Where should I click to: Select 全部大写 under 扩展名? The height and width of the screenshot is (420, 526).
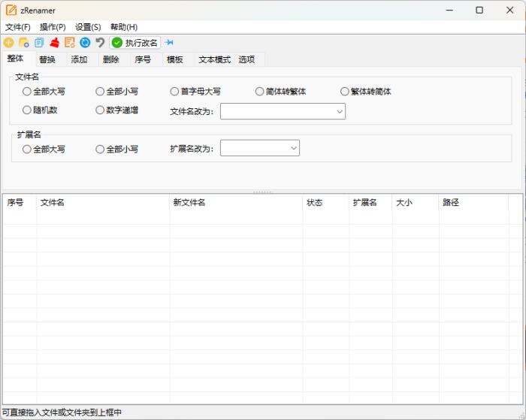click(x=44, y=149)
